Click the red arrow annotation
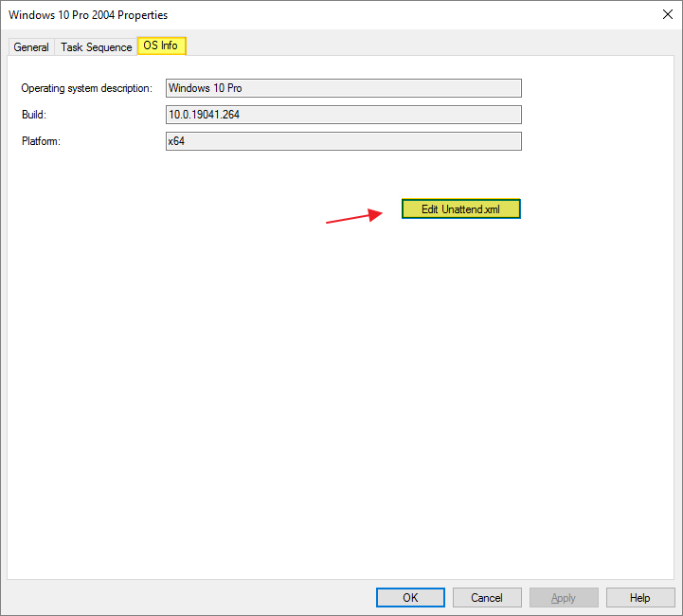Image resolution: width=683 pixels, height=616 pixels. 353,217
